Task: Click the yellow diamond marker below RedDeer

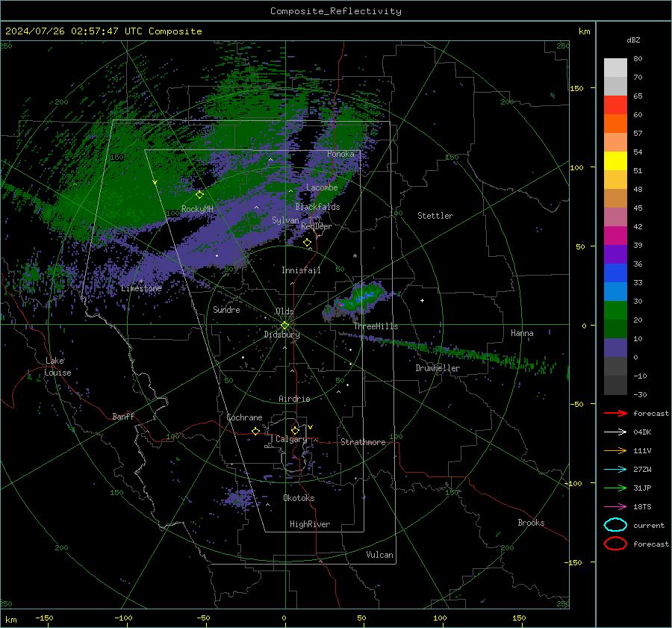Action: pyautogui.click(x=307, y=243)
